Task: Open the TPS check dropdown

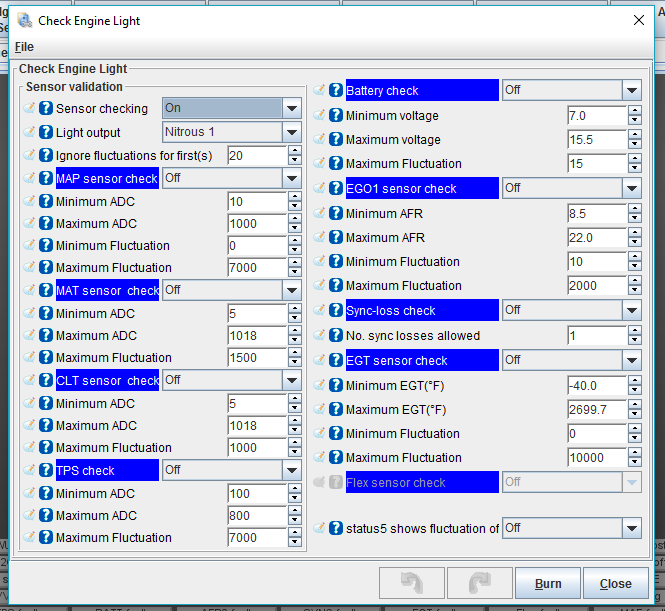Action: (292, 470)
